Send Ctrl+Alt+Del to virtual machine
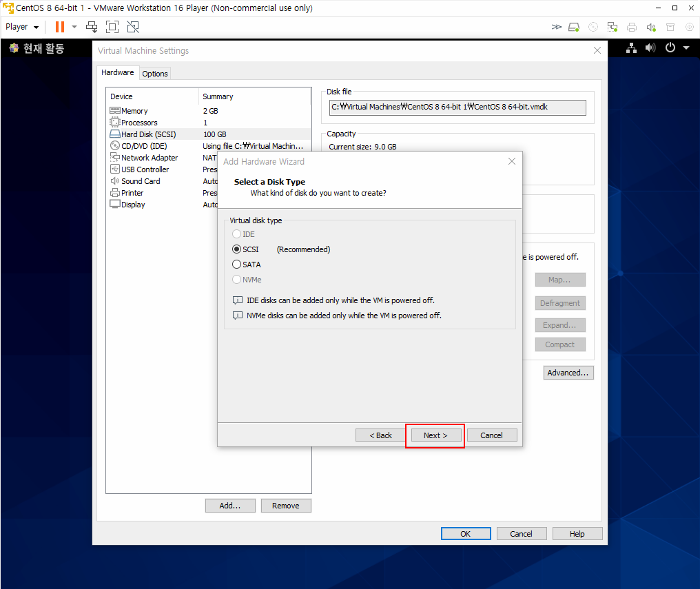700x589 pixels. click(92, 28)
